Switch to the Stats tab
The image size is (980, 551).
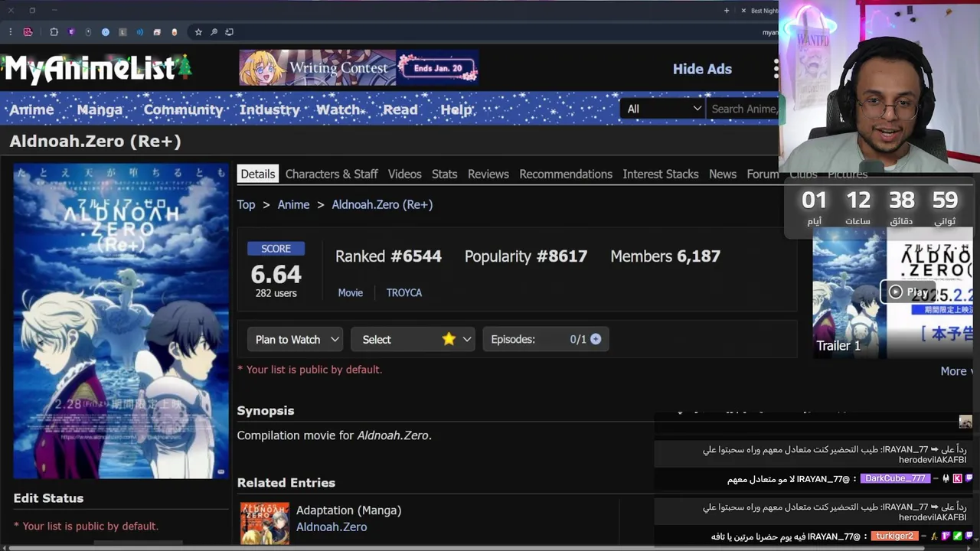444,174
